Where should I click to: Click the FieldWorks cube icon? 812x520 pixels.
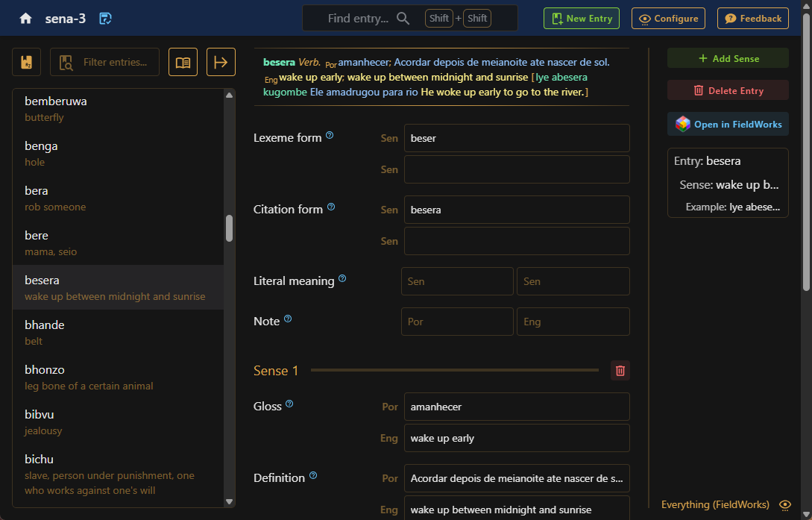682,125
